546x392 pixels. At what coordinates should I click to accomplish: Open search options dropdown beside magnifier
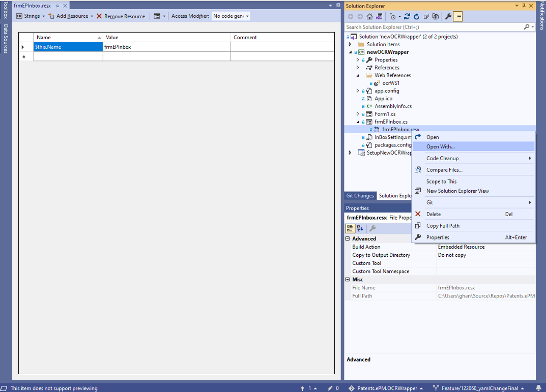point(533,27)
